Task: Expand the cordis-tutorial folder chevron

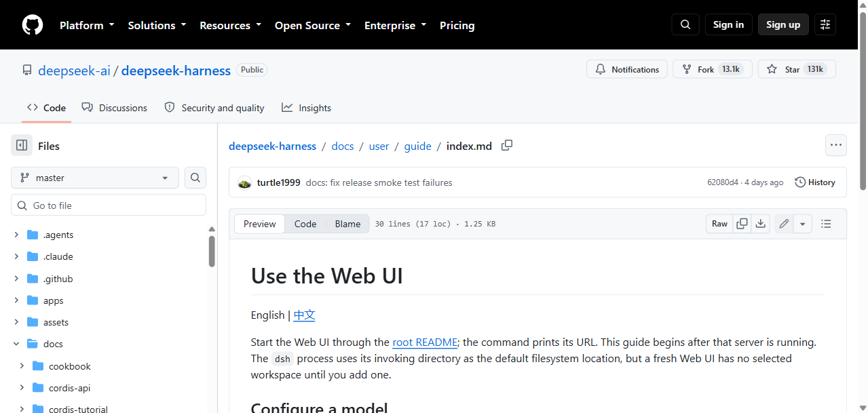Action: tap(22, 410)
